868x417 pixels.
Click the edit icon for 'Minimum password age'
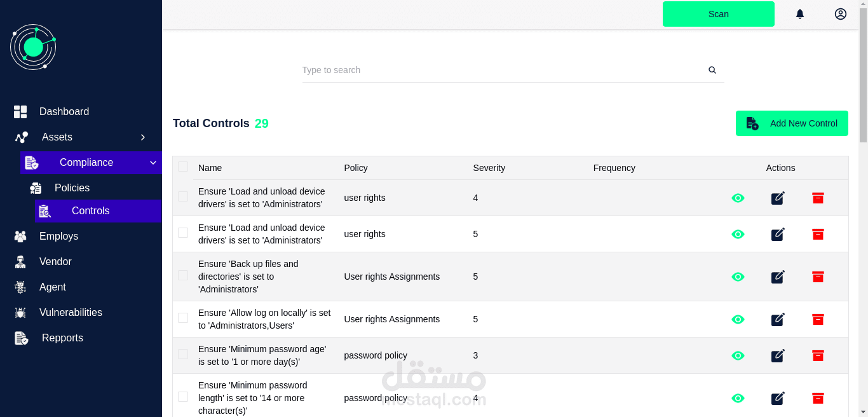tap(778, 355)
